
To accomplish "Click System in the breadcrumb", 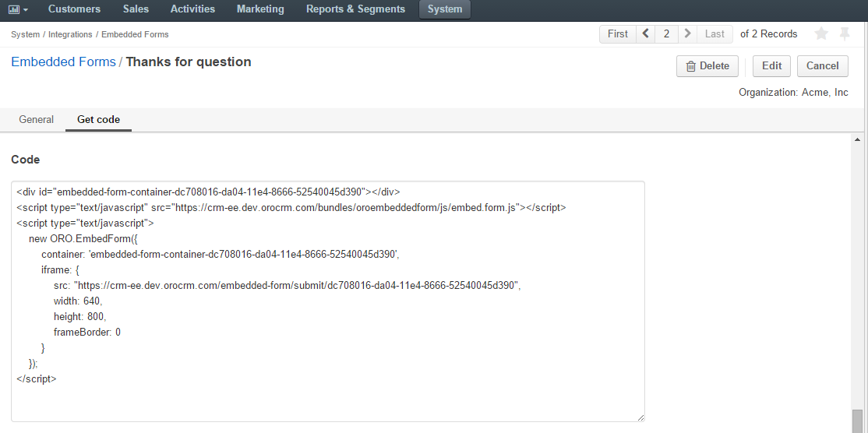I will coord(26,34).
